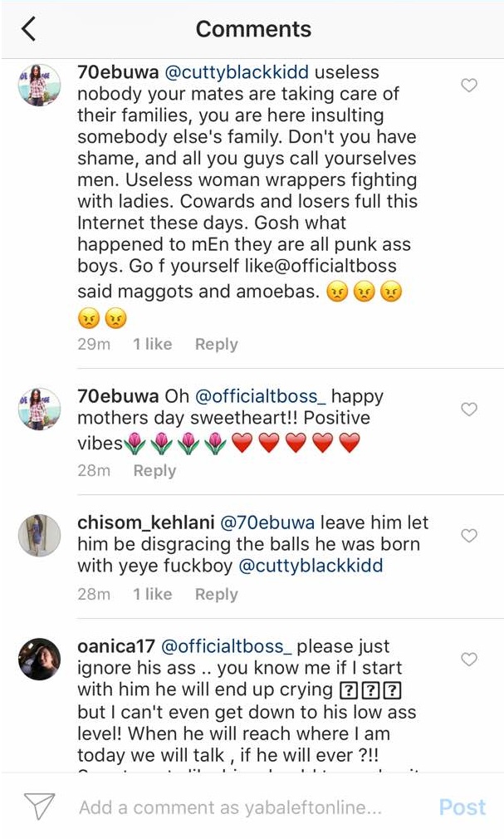504x839 pixels.
Task: Like 70ebuwa's happy mothers day comment
Action: [469, 409]
